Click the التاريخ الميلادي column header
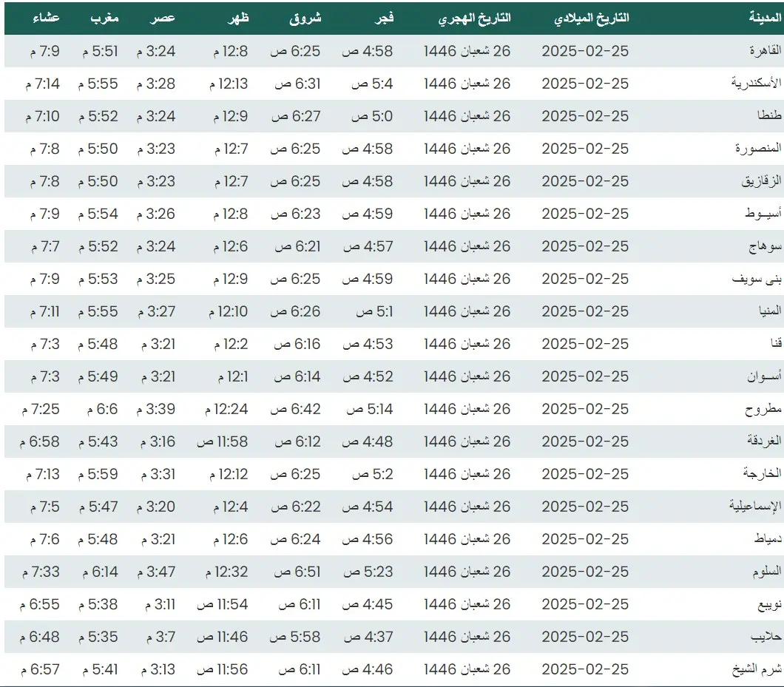Viewport: 784px width, 687px height. click(592, 18)
